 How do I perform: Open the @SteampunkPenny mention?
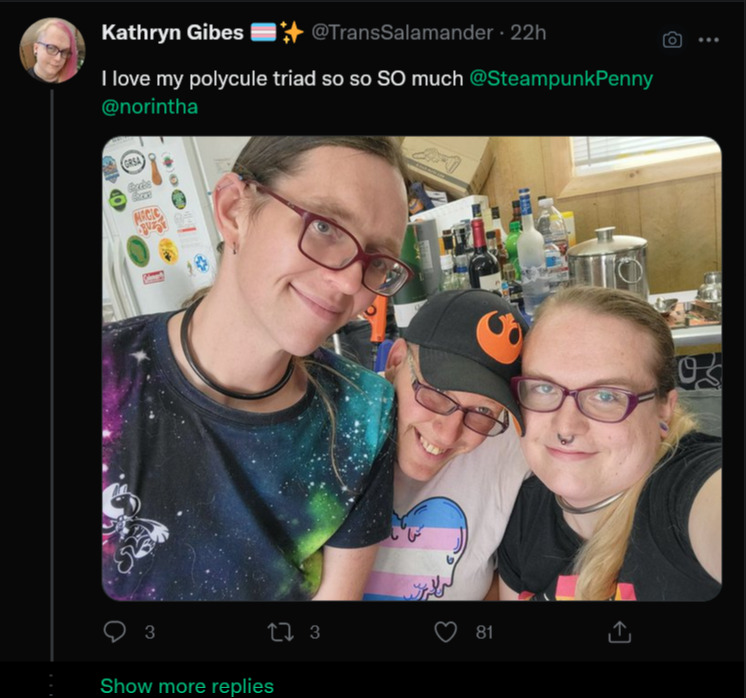click(x=561, y=79)
